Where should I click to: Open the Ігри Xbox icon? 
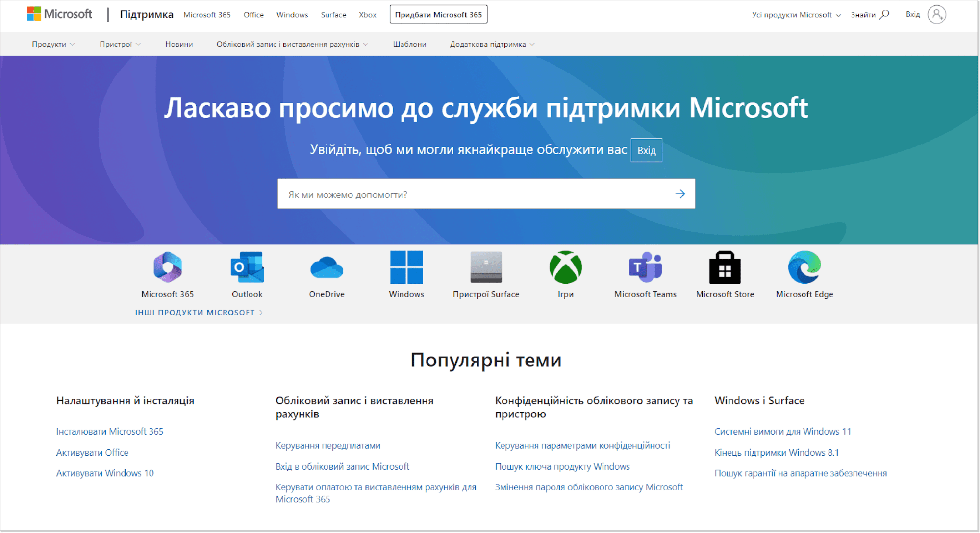[565, 267]
